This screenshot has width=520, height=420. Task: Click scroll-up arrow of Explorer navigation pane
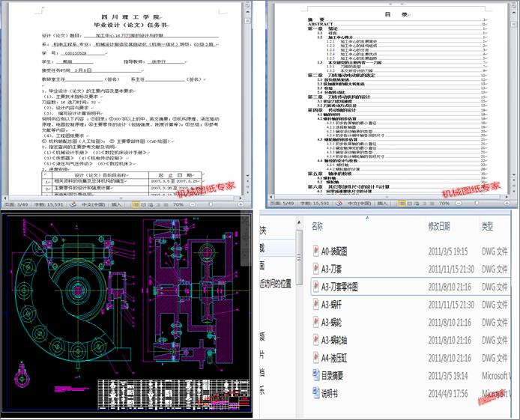tap(299, 222)
